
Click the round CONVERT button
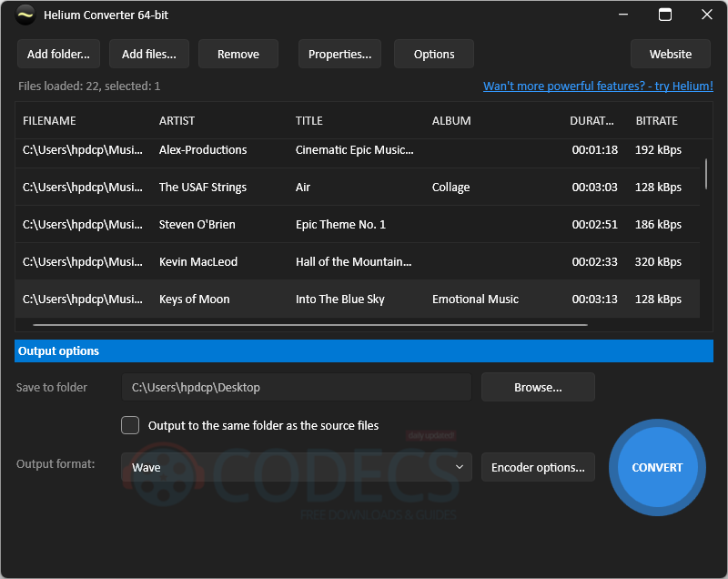click(657, 468)
